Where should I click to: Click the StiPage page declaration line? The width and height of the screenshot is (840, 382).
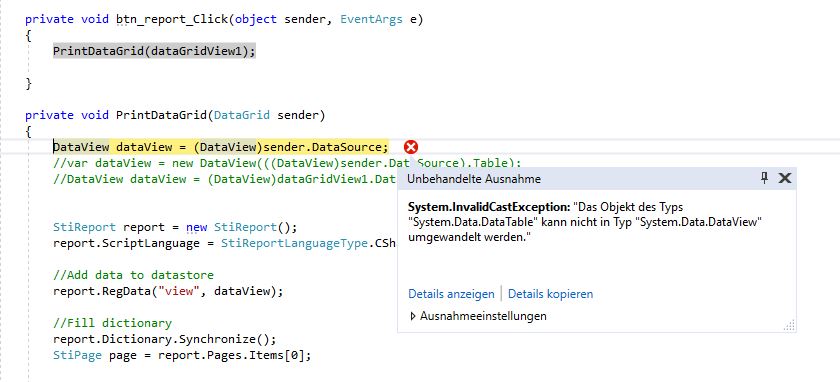pos(182,356)
